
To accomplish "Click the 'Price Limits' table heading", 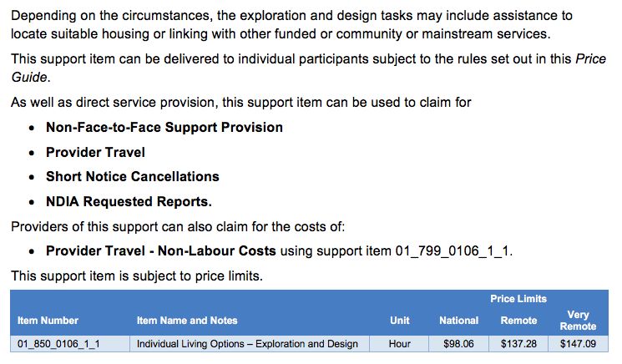I will pos(518,299).
